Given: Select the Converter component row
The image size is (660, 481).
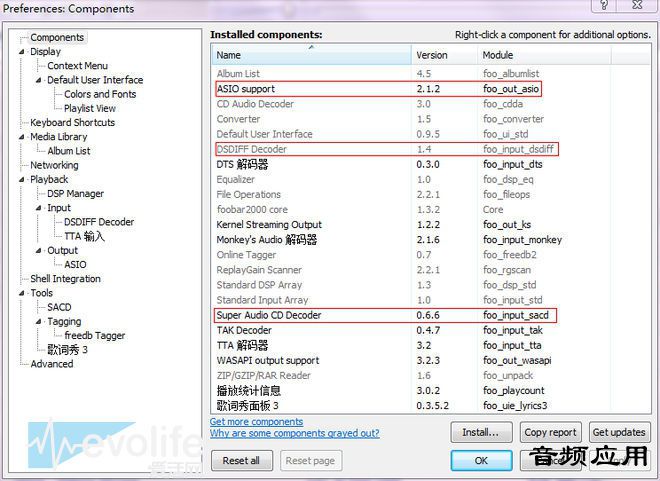Looking at the screenshot, I should [431, 119].
